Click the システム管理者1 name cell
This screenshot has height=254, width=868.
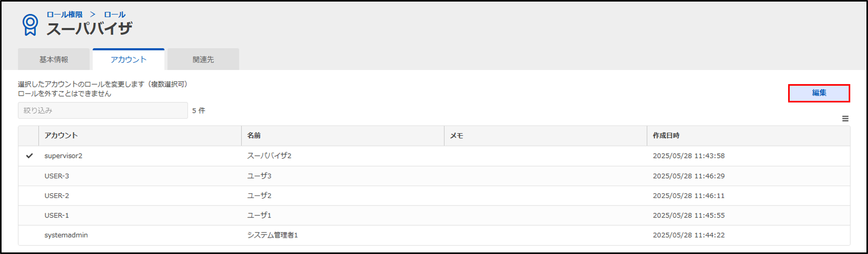click(x=343, y=235)
